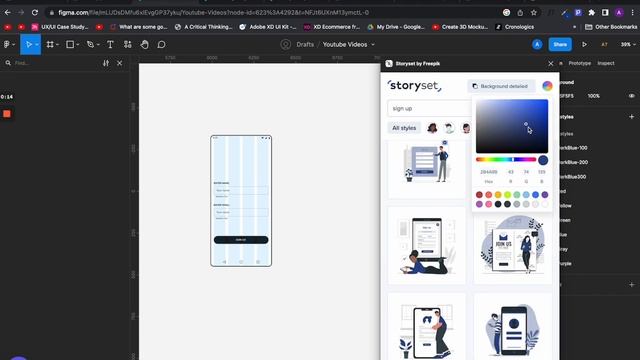Pick a shade in the color gradient area

point(512,126)
